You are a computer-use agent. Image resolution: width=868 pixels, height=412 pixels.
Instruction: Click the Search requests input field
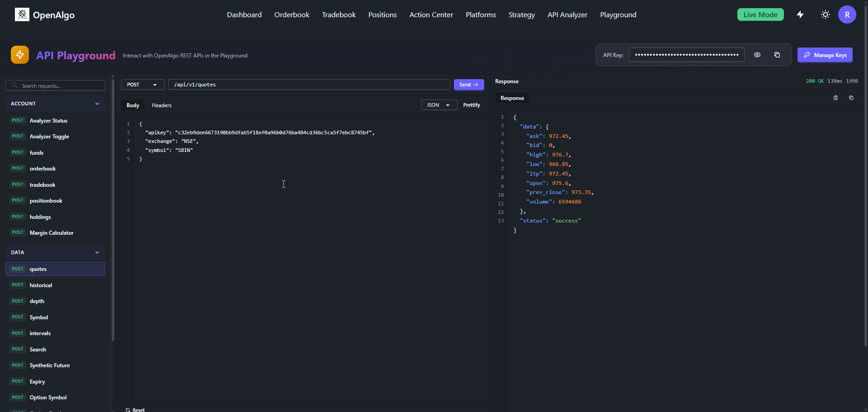pos(59,85)
